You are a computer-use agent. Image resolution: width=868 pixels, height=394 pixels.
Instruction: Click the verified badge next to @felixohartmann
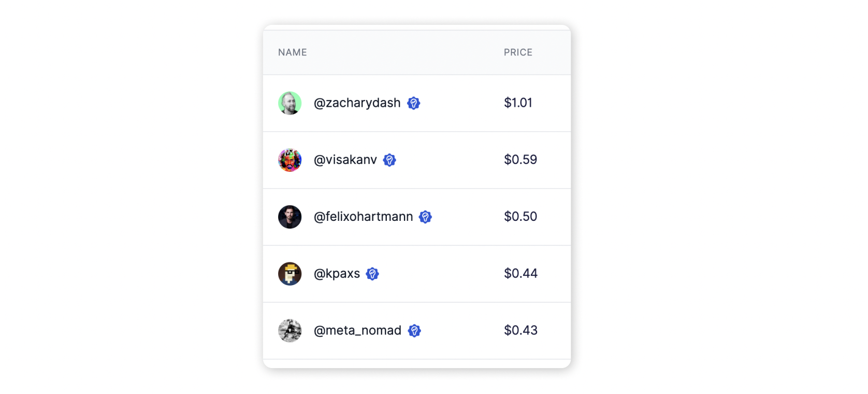[425, 217]
